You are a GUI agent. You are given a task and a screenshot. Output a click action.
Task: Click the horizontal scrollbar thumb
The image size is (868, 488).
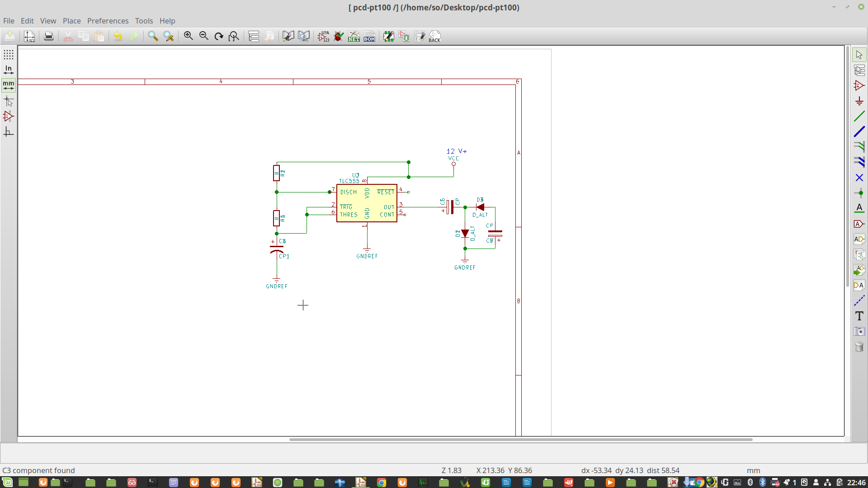coord(521,439)
